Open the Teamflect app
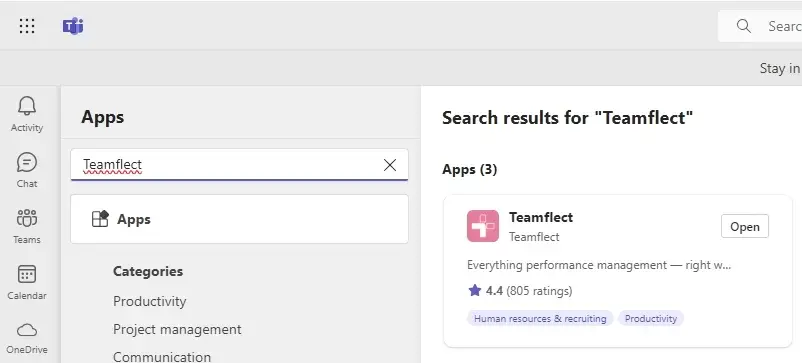 click(745, 226)
